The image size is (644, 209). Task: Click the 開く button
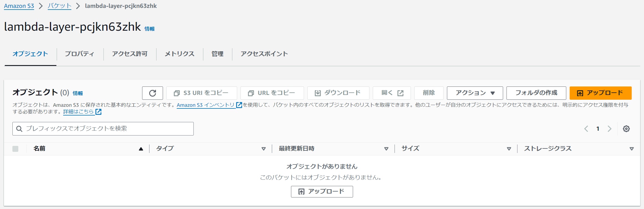392,93
